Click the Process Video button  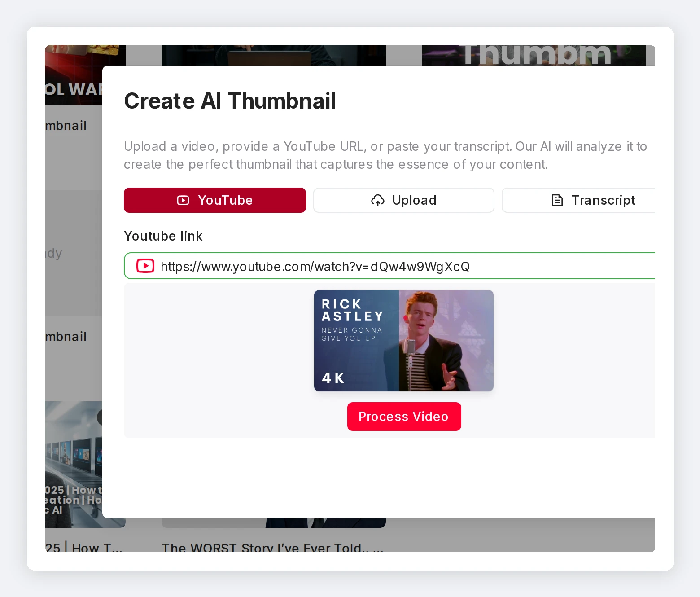coord(404,417)
